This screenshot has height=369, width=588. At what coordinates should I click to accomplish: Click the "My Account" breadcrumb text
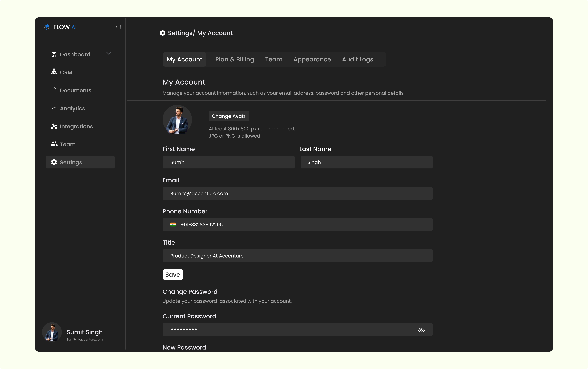[215, 33]
